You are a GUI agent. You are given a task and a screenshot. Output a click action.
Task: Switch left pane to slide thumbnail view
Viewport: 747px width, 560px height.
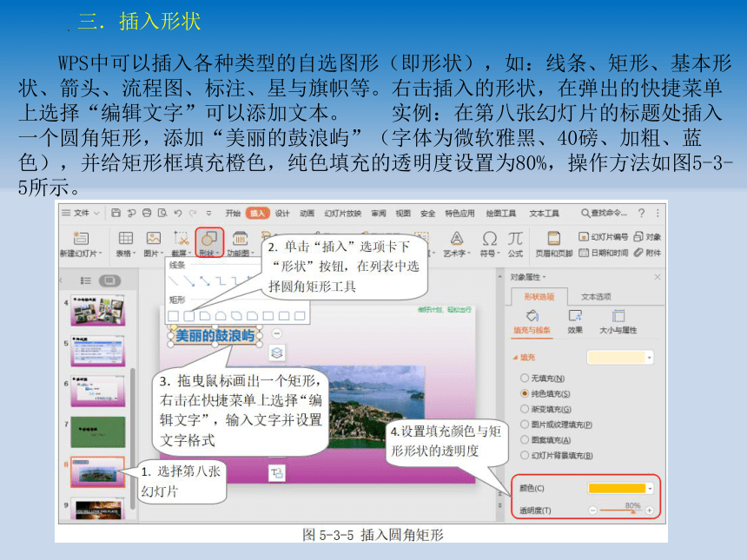(x=109, y=281)
